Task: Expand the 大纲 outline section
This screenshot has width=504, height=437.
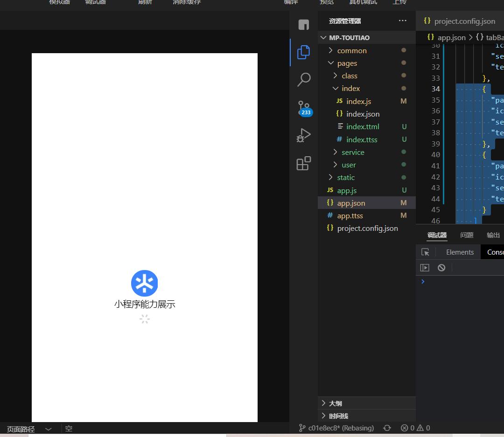Action: [335, 403]
